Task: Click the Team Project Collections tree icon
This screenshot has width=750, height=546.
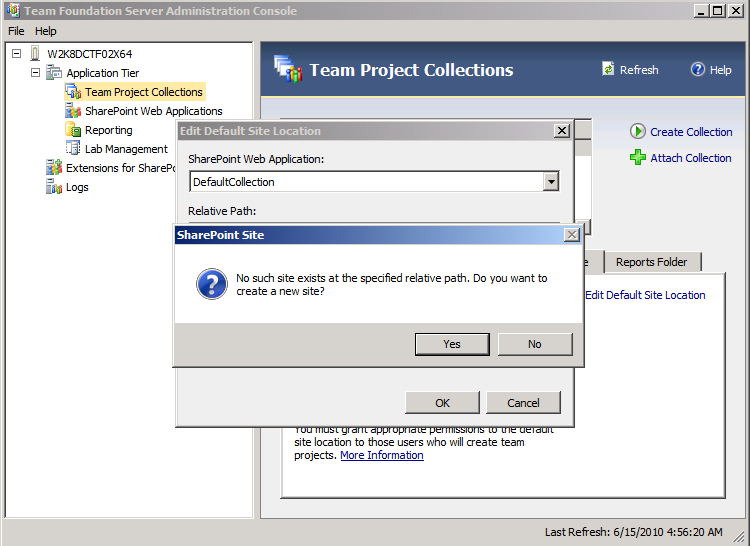Action: pyautogui.click(x=73, y=91)
